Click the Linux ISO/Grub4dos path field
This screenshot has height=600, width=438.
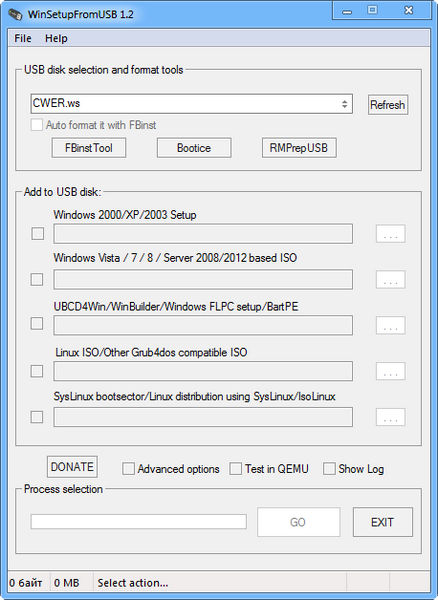click(x=203, y=371)
